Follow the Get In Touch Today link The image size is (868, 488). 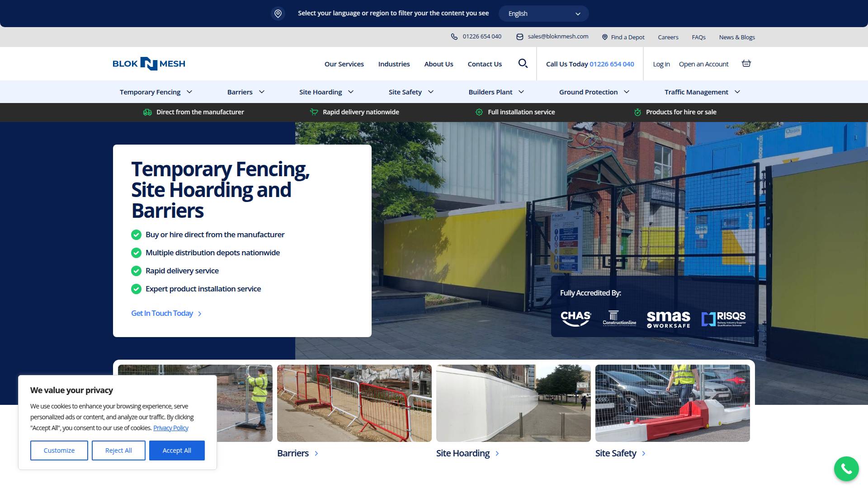pyautogui.click(x=162, y=313)
